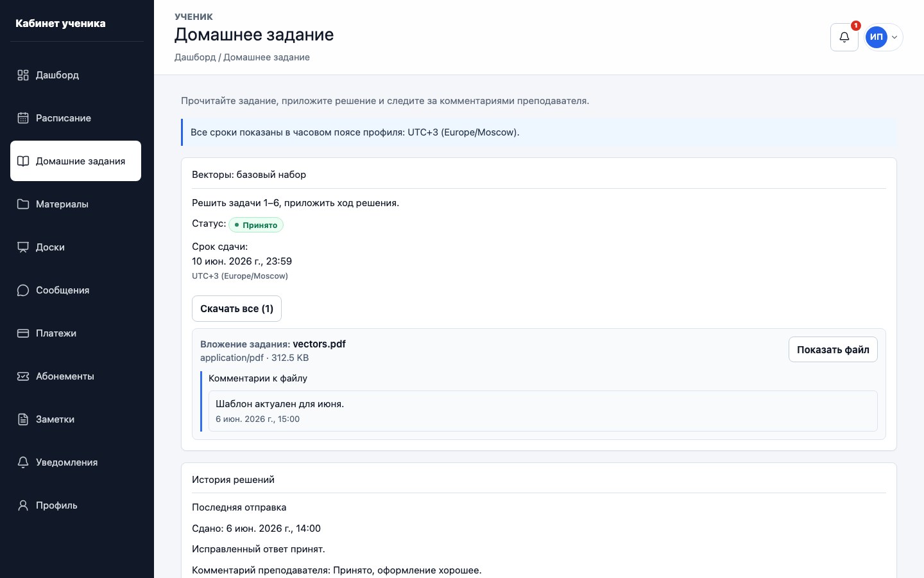Click the Профиль person icon

pos(23,505)
